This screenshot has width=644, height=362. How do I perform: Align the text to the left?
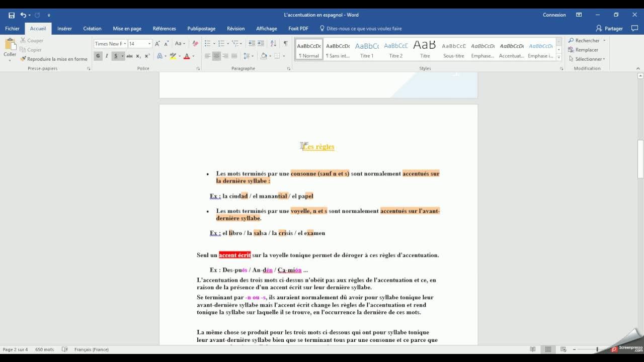coord(207,56)
